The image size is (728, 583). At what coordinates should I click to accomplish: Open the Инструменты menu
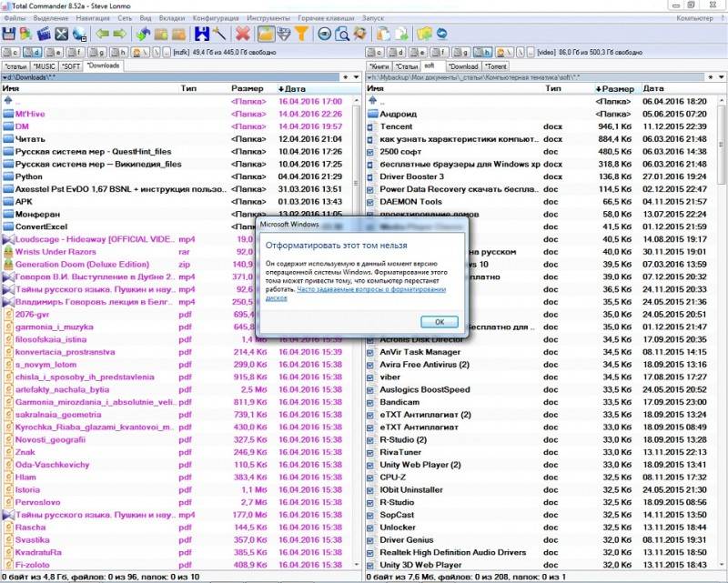click(268, 18)
